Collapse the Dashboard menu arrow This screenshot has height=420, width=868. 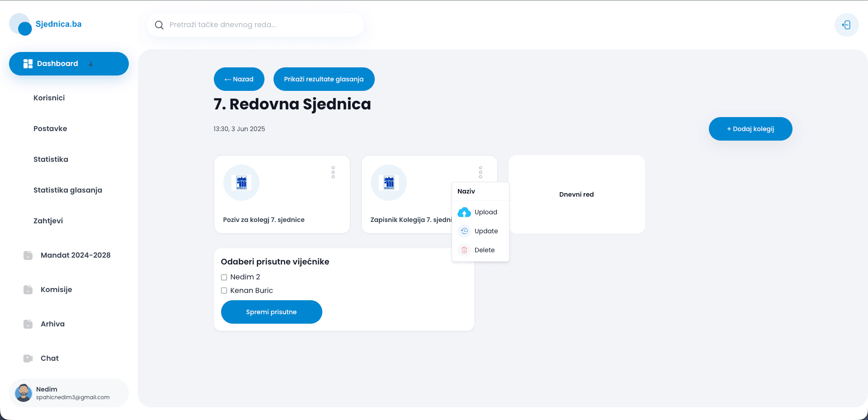click(x=91, y=64)
